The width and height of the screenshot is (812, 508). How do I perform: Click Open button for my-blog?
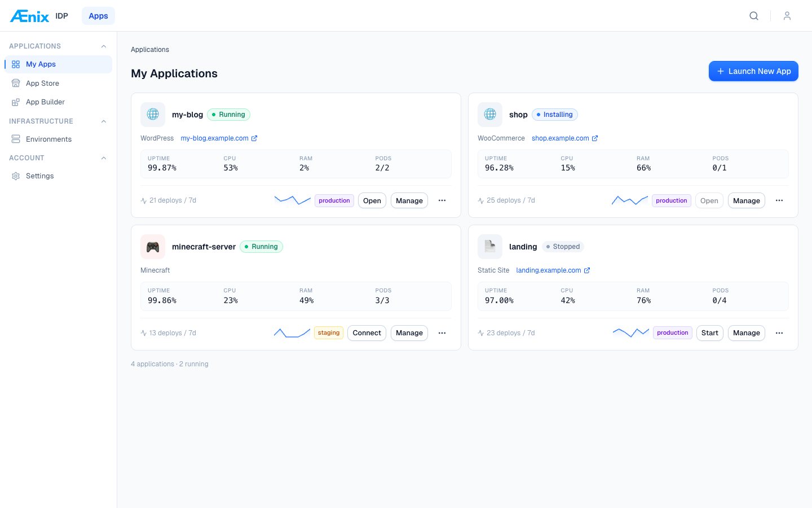click(372, 200)
